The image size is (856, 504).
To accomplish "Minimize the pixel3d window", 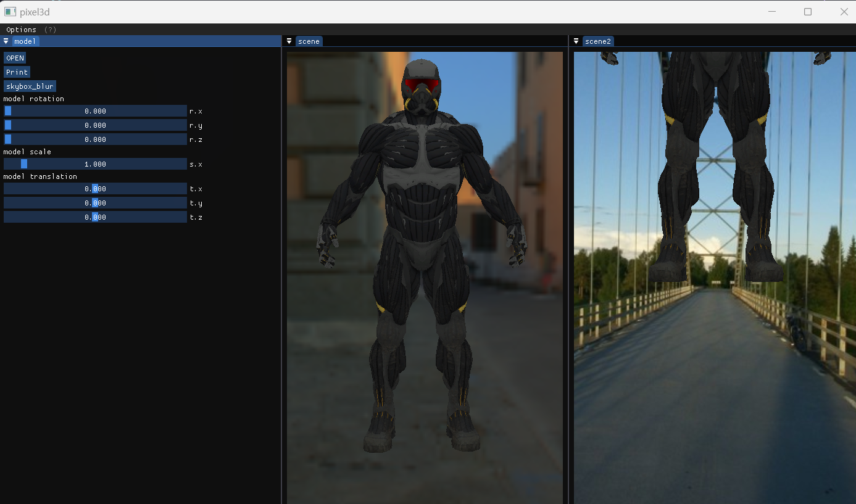I will 771,12.
